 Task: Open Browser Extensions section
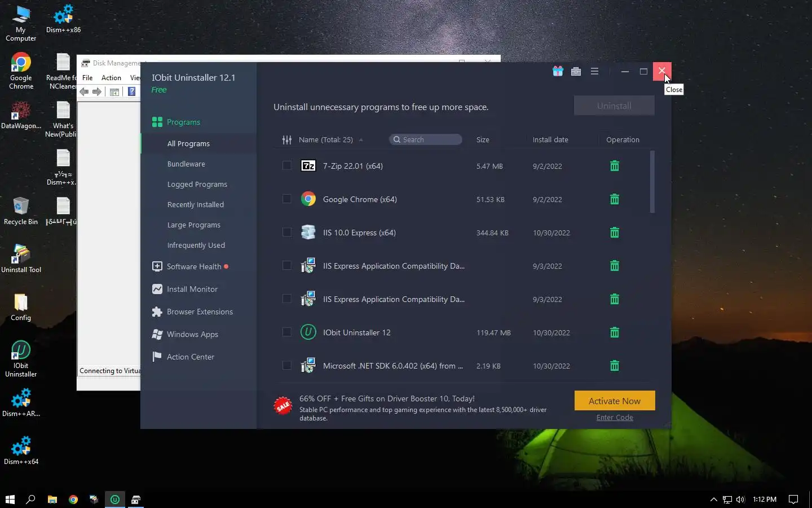click(192, 312)
